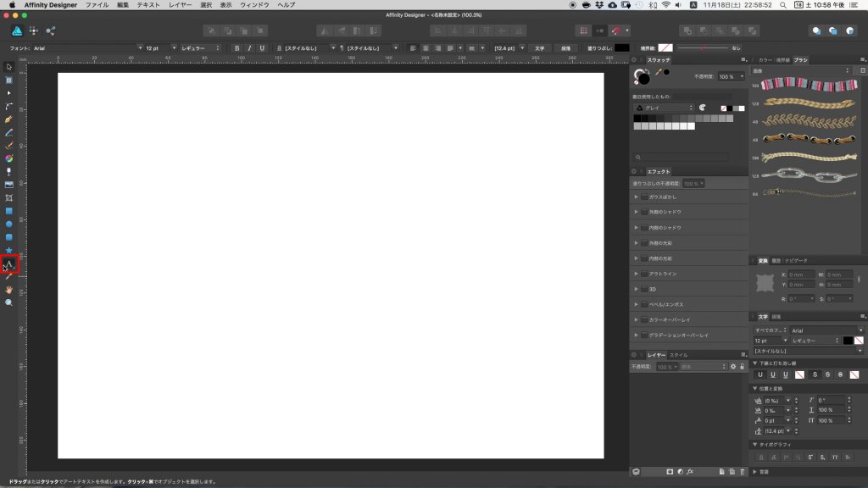Click the 文字 button in context toolbar
Image resolution: width=868 pixels, height=488 pixels.
pyautogui.click(x=539, y=48)
